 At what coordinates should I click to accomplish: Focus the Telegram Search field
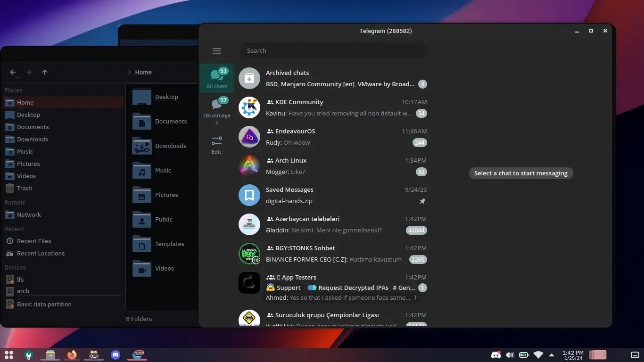pos(332,50)
